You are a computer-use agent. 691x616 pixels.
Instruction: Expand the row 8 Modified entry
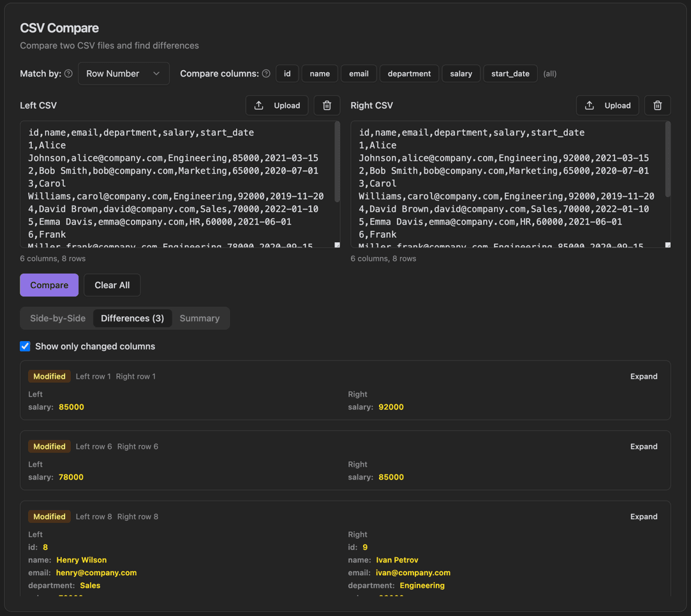[643, 517]
